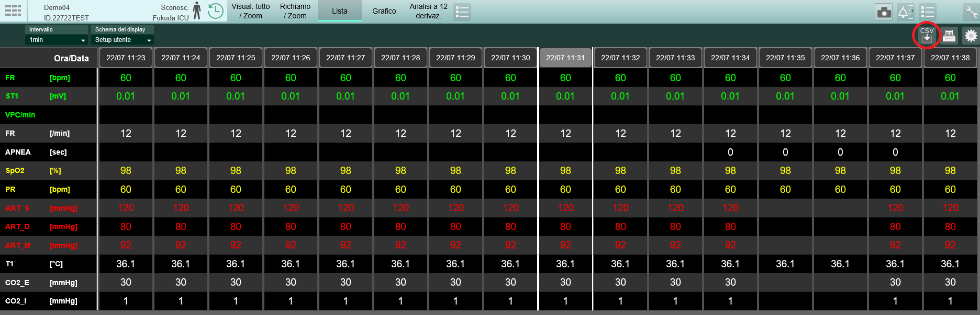Select the 22/07 11:33 column header
This screenshot has height=315, width=980.
675,58
